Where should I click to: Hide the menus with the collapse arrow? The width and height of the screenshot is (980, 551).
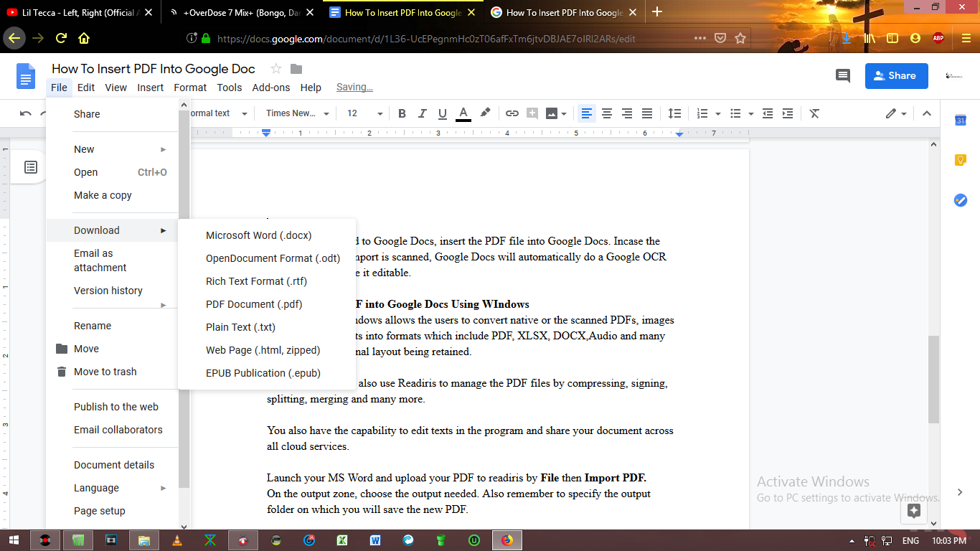point(926,113)
